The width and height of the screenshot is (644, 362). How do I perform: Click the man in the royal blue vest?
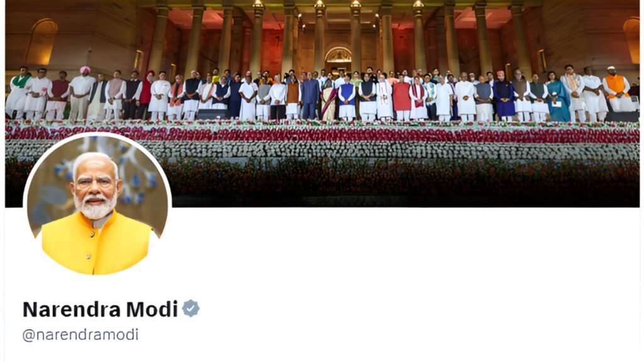coord(347,97)
